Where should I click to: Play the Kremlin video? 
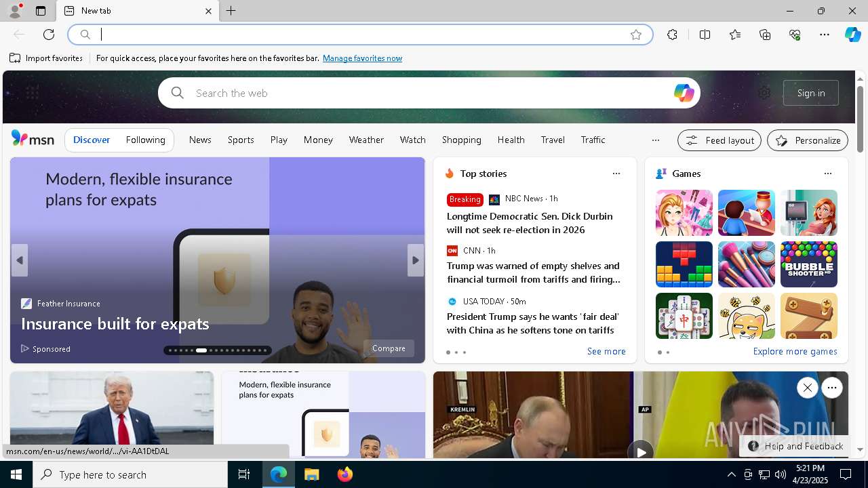click(640, 451)
